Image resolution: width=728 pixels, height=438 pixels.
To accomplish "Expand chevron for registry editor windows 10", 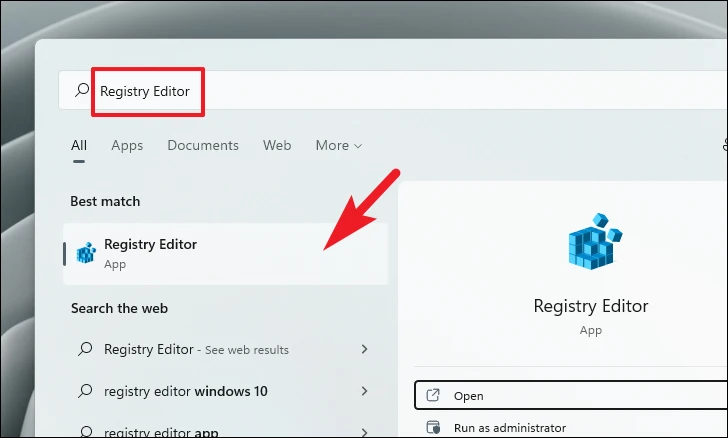I will coord(364,391).
